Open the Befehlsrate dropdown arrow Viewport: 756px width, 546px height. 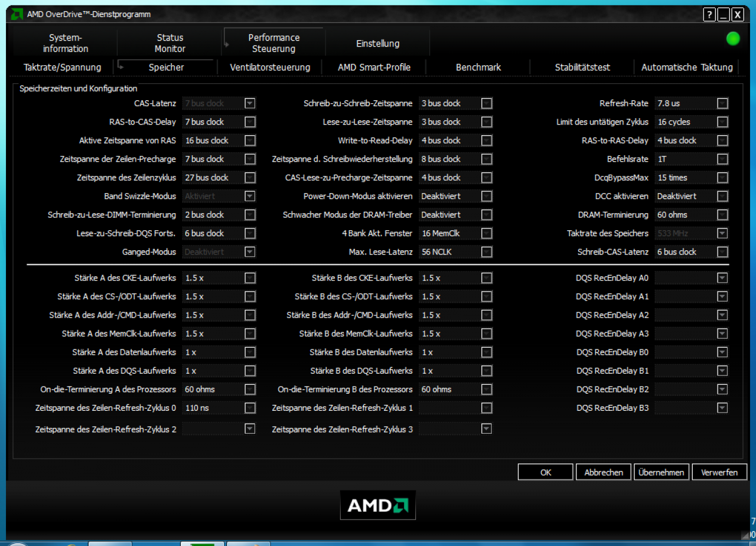pyautogui.click(x=722, y=159)
